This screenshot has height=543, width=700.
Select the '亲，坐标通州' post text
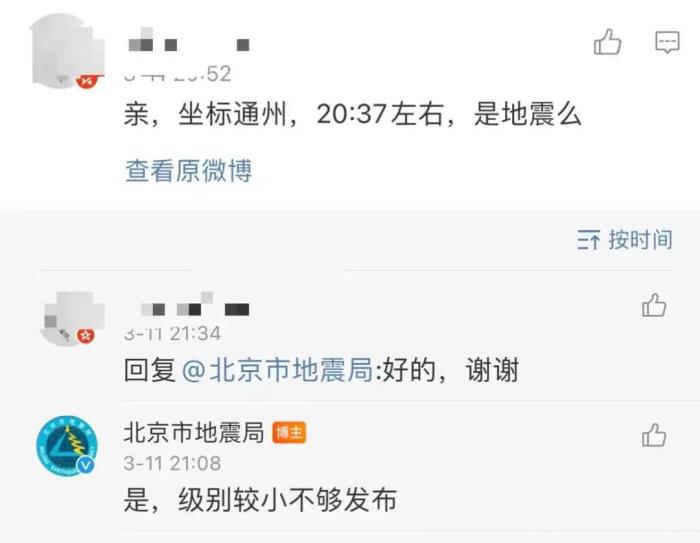pyautogui.click(x=353, y=114)
